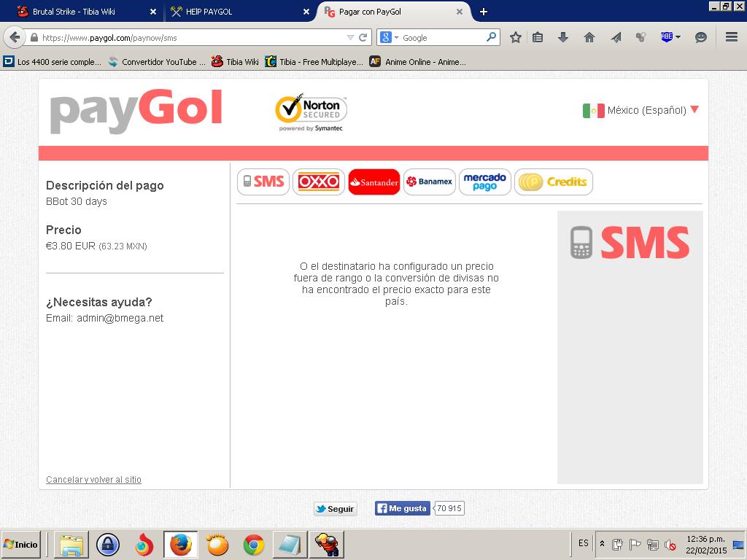Pick the Banamex payment option
747x560 pixels.
[430, 182]
